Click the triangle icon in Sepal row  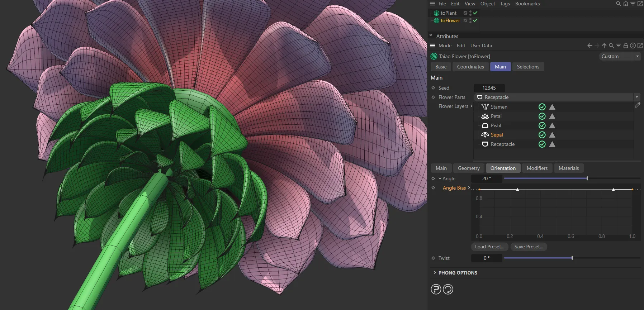[x=552, y=135]
